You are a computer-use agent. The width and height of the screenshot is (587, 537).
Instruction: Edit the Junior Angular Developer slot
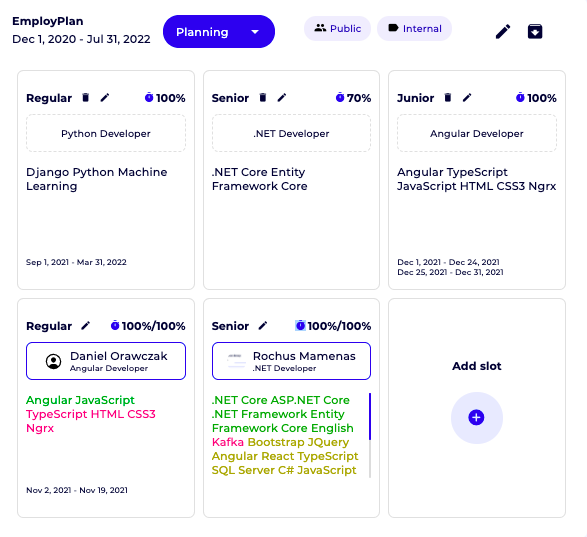tap(467, 98)
